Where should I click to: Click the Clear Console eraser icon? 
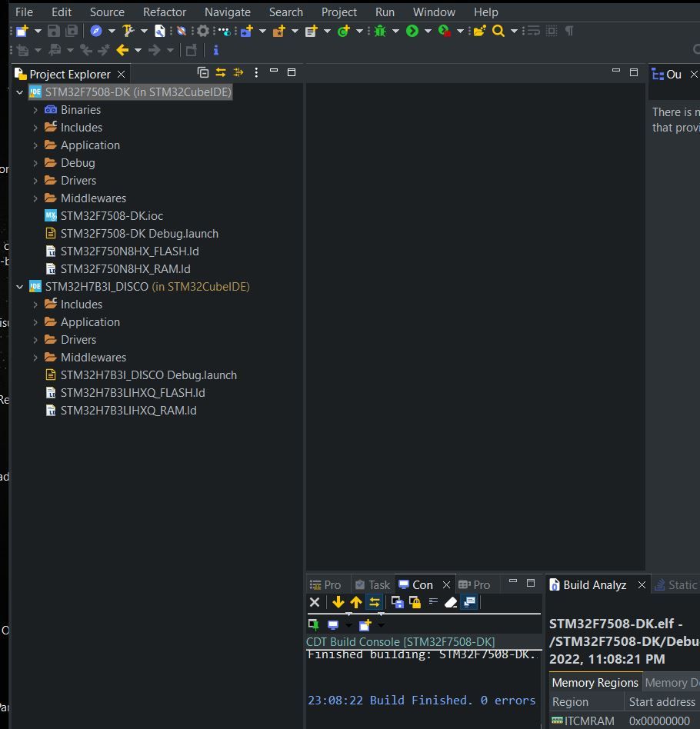click(x=451, y=603)
